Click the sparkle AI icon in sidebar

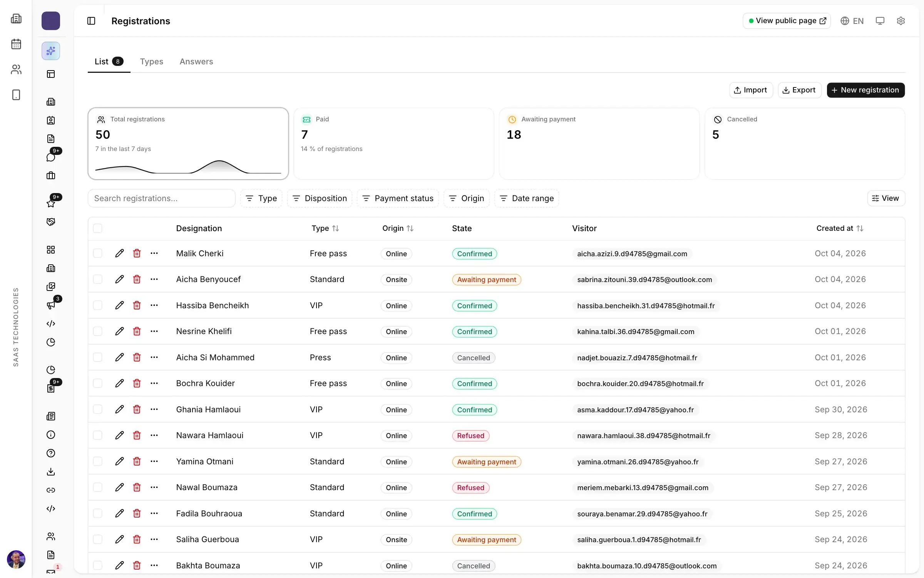point(51,51)
